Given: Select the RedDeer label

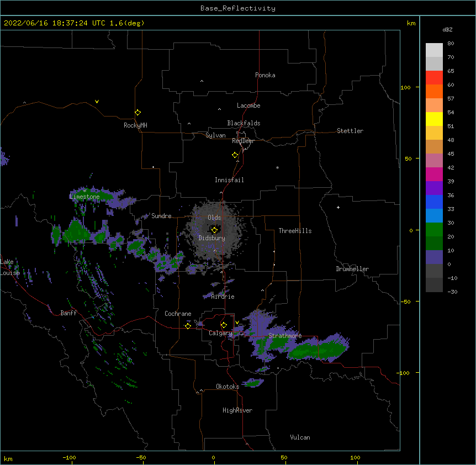Looking at the screenshot, I should [243, 141].
